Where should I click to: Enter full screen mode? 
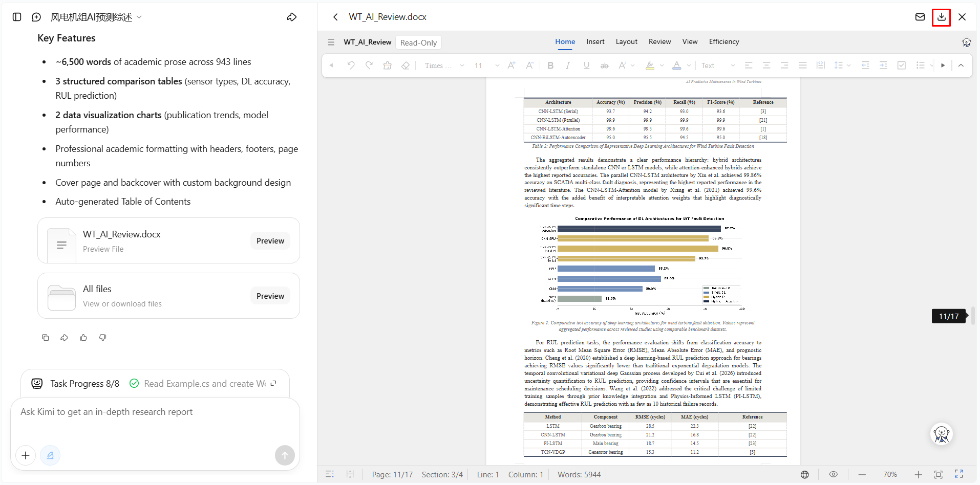(959, 475)
